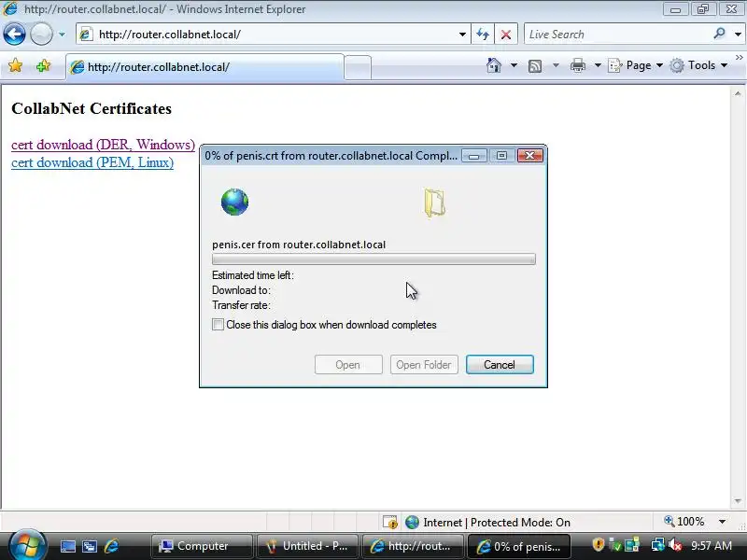Screen dimensions: 747x560
Task: Click the 9:57 AM system clock
Action: point(712,546)
